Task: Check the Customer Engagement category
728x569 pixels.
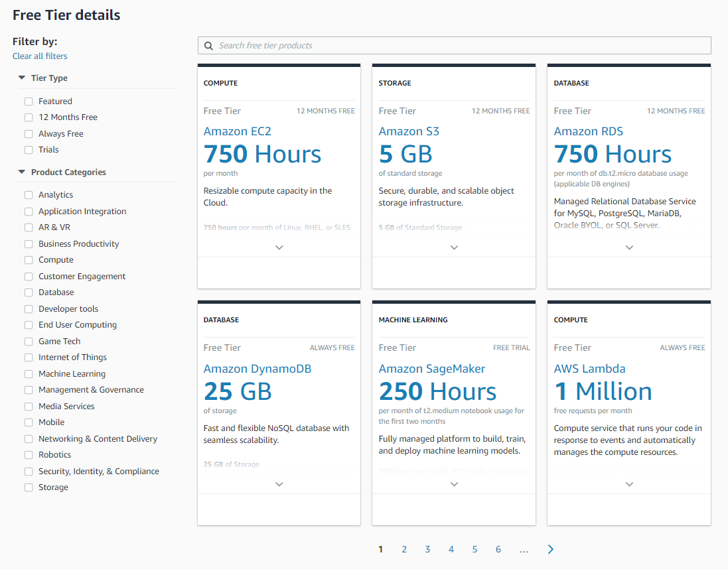Action: coord(29,276)
